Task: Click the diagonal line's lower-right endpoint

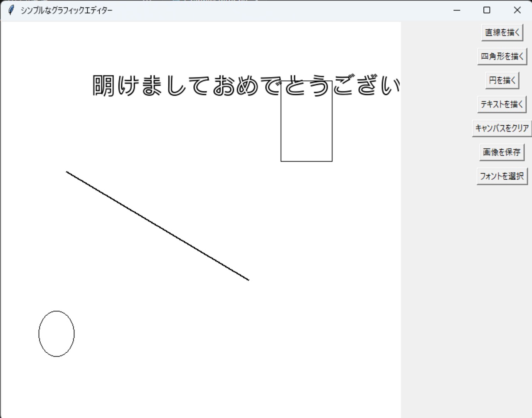Action: [x=248, y=279]
